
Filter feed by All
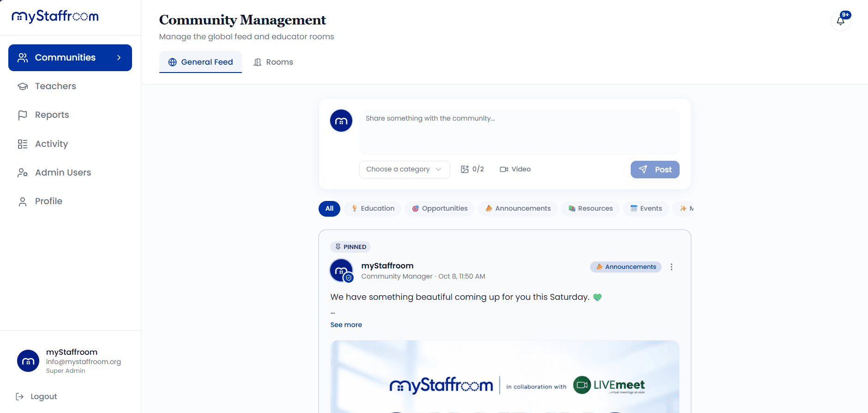tap(329, 208)
